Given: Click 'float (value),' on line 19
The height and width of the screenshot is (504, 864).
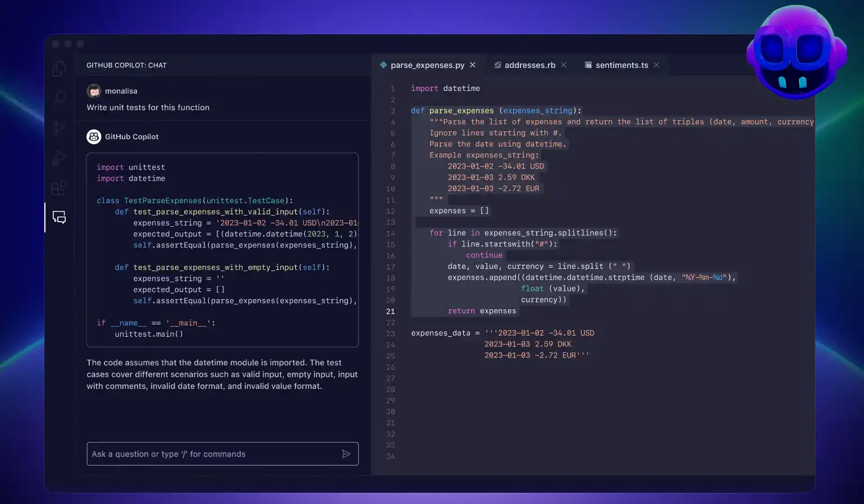Looking at the screenshot, I should pyautogui.click(x=553, y=288).
